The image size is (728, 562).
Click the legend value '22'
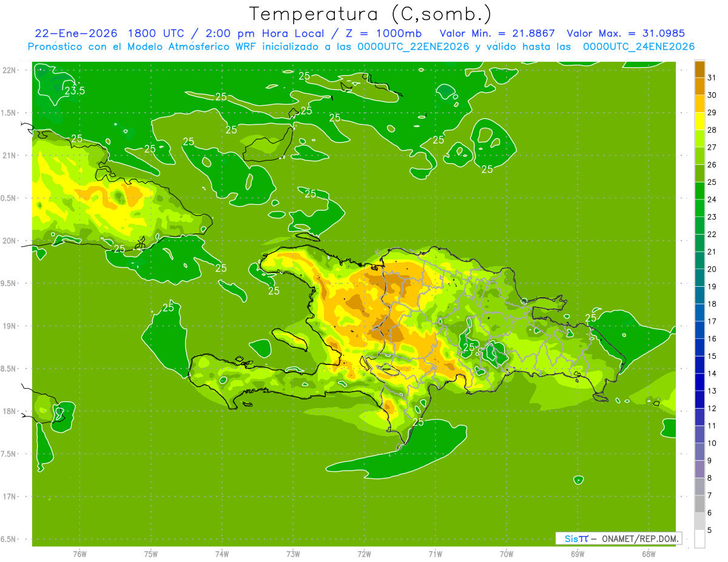(x=712, y=235)
